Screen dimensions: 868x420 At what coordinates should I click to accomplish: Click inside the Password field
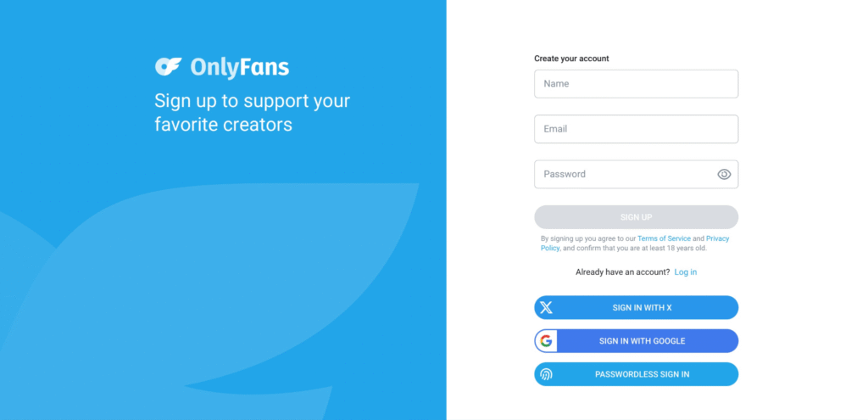(636, 175)
